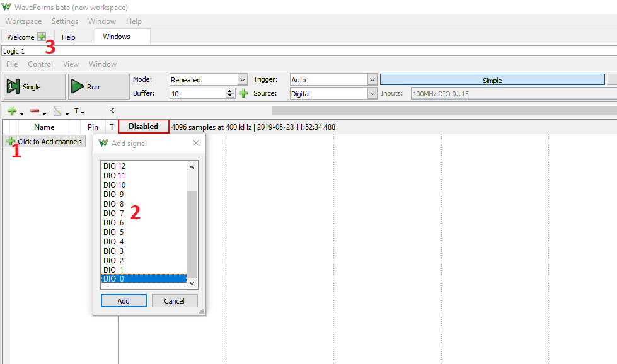Open the Logic 1 View menu

71,64
